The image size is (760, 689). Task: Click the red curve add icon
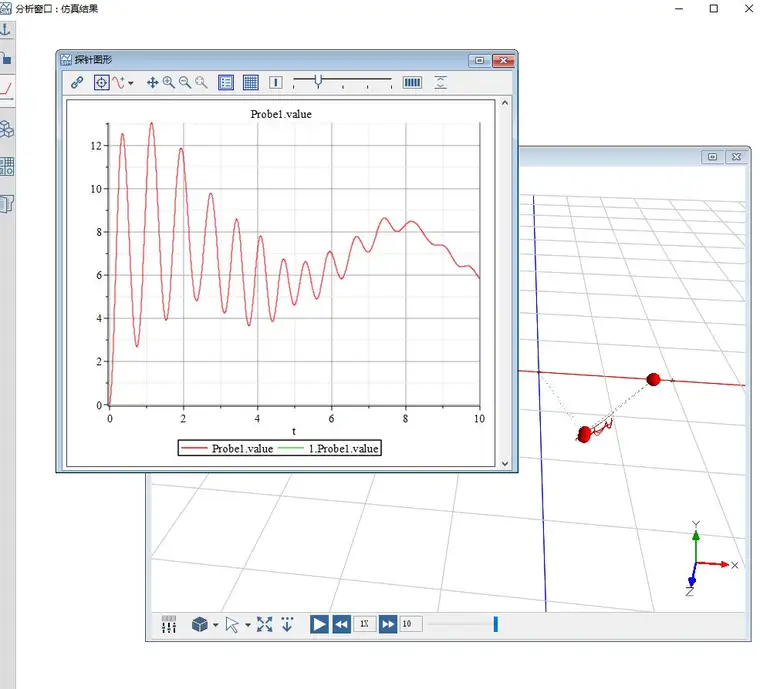(x=119, y=82)
